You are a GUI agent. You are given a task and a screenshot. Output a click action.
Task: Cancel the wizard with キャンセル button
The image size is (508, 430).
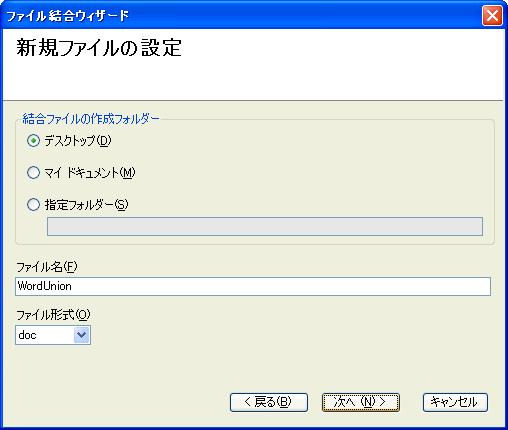[455, 402]
